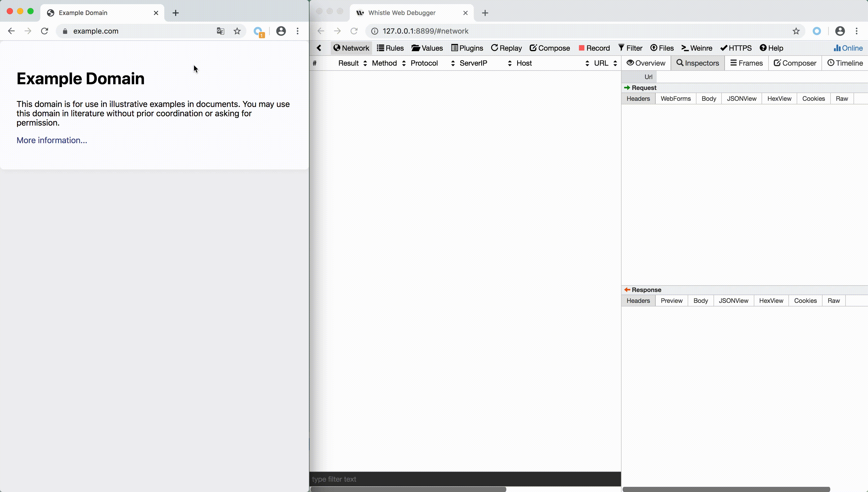Open the Filter settings
Screen dimensions: 868x492
[x=630, y=48]
